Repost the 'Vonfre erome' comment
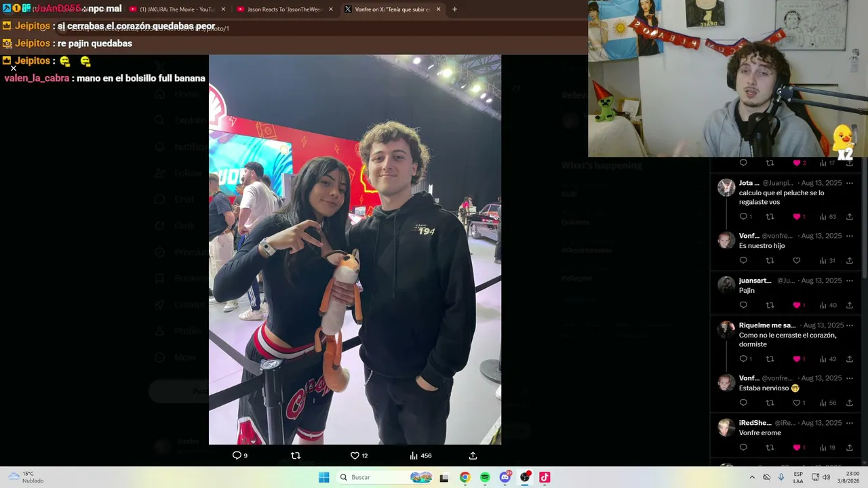 pos(770,447)
